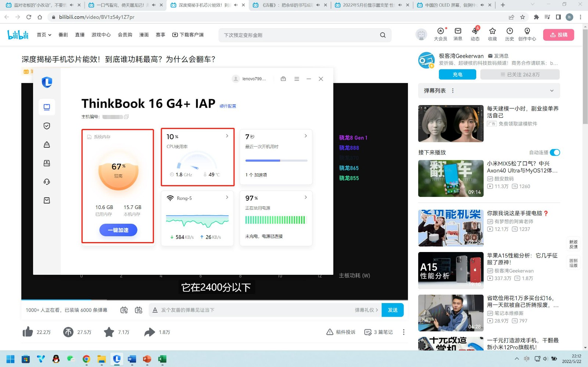Image resolution: width=588 pixels, height=367 pixels.
Task: Open 硬件配置 link
Action: click(228, 106)
